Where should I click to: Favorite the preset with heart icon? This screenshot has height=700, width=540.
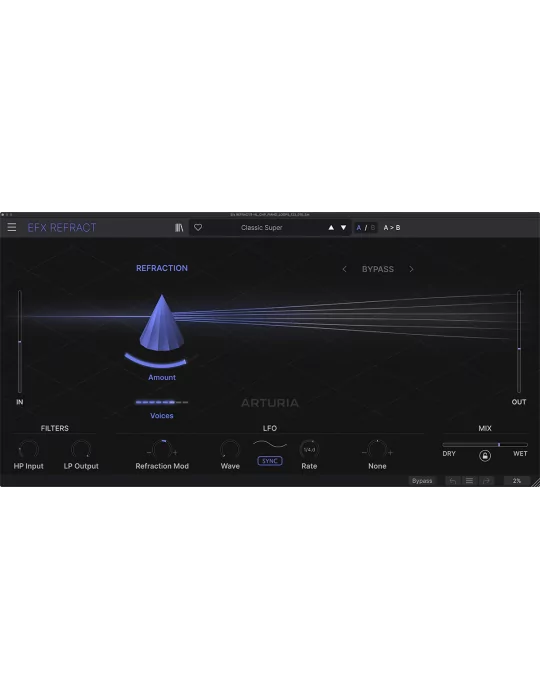coord(198,228)
